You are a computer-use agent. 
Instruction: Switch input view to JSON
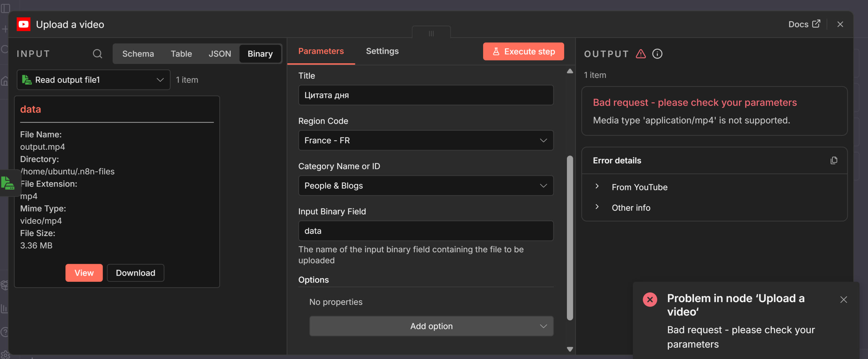tap(220, 54)
